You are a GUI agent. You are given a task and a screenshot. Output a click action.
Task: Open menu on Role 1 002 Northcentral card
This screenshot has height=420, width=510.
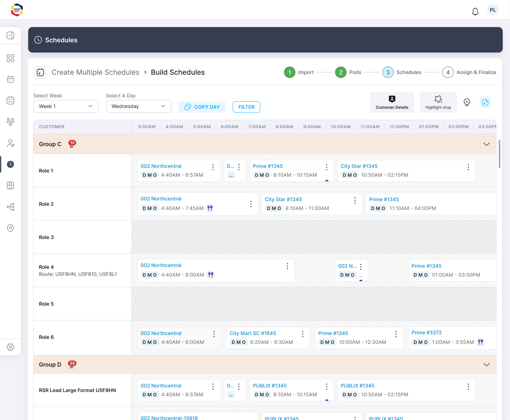(213, 167)
